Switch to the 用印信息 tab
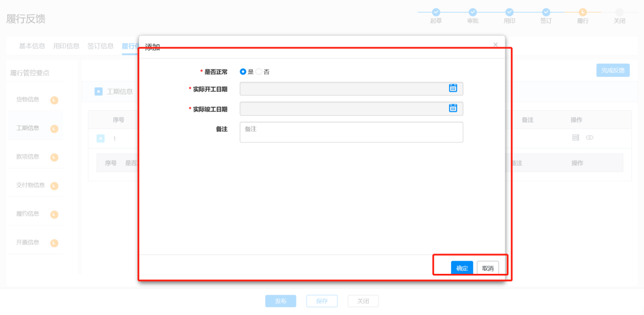This screenshot has width=644, height=315. [66, 46]
